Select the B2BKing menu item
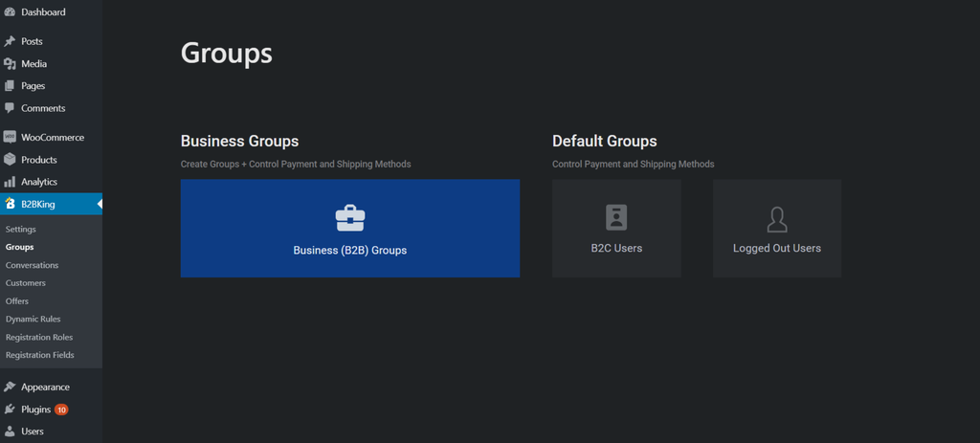Image resolution: width=980 pixels, height=443 pixels. 38,204
